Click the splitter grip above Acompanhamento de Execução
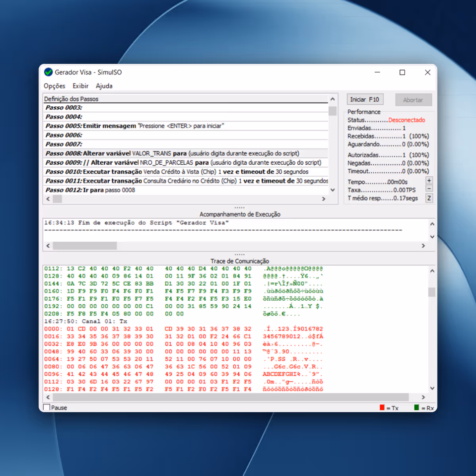 click(x=240, y=207)
